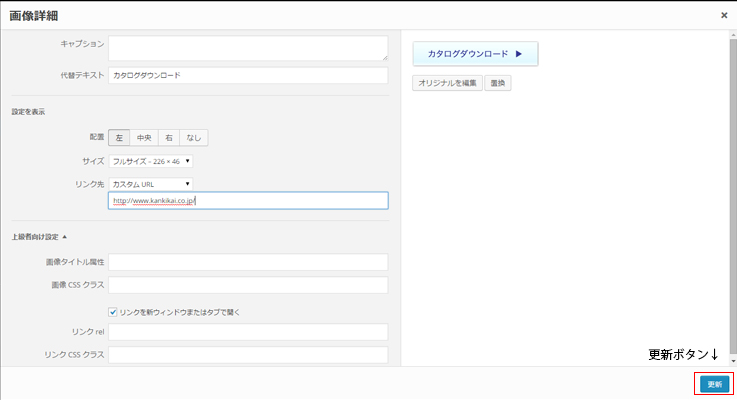This screenshot has height=400, width=737.
Task: Select なし alignment option
Action: 194,138
